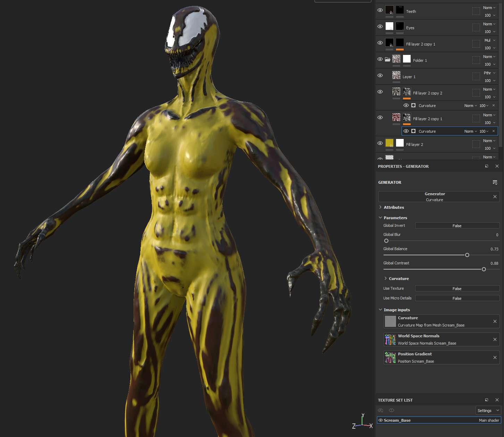This screenshot has height=437, width=504.
Task: Undock the Properties - Generator panel
Action: (x=486, y=166)
